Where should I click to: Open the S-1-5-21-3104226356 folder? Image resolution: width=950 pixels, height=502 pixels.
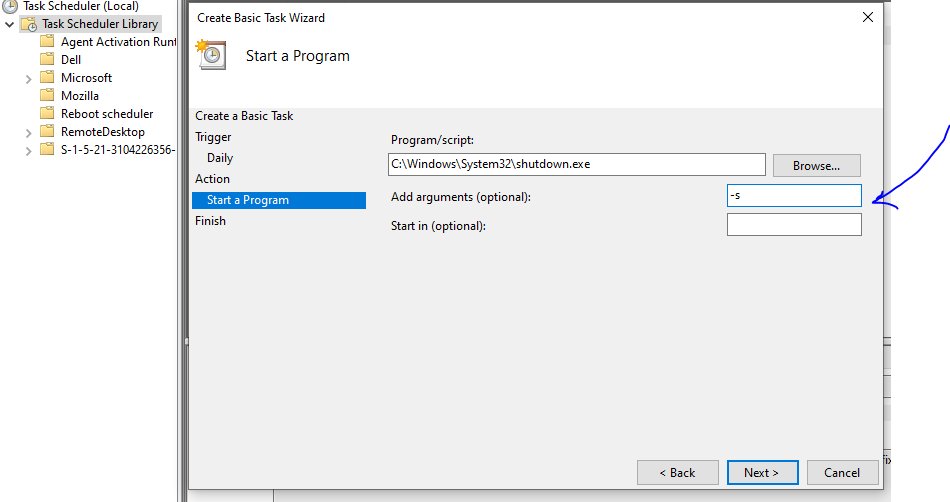click(x=118, y=150)
